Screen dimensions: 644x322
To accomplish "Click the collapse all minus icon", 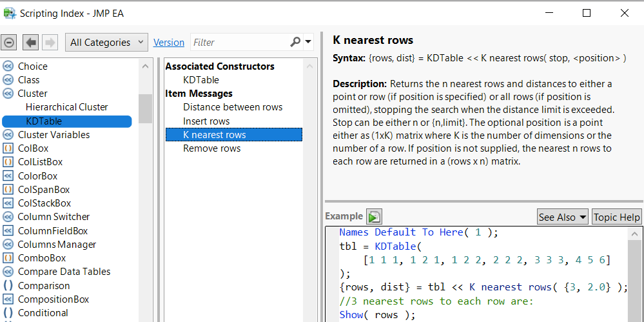I will (x=9, y=43).
